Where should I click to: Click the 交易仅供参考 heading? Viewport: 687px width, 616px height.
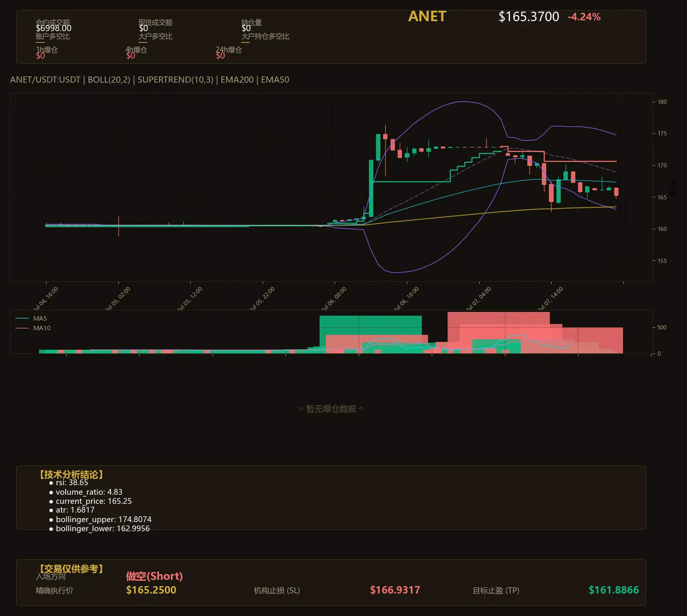coord(71,569)
